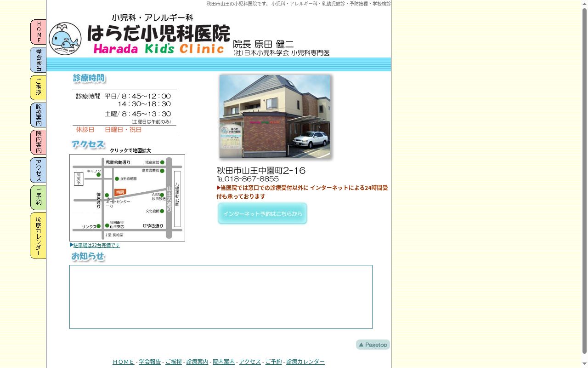The image size is (588, 368).
Task: Click the 診療時間 heading
Action: pos(89,78)
